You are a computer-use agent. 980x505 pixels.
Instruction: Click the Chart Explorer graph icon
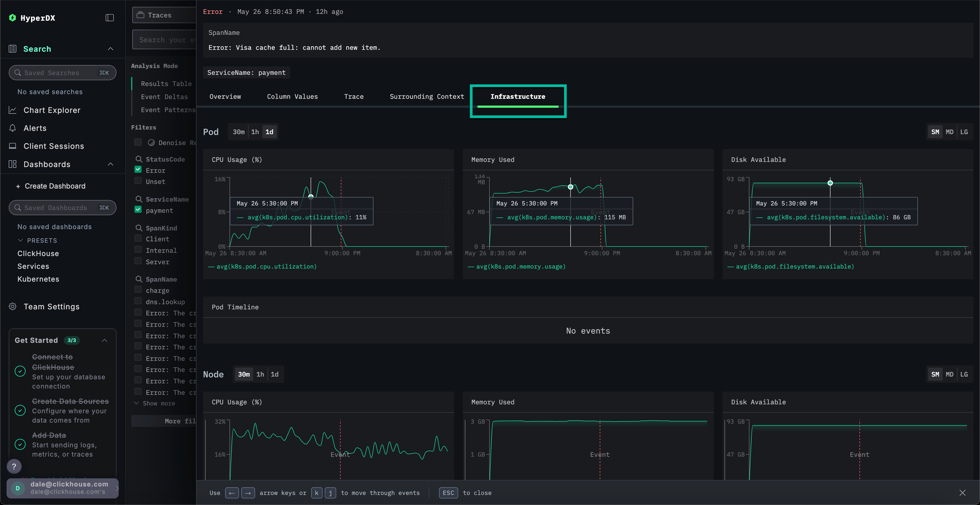coord(13,110)
